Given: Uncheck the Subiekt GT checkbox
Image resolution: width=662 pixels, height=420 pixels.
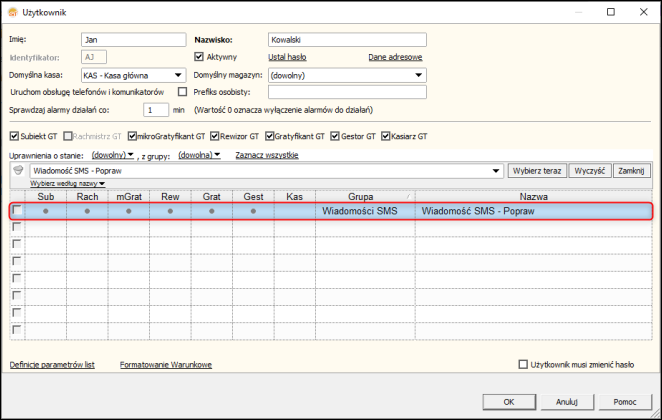Looking at the screenshot, I should coord(14,136).
